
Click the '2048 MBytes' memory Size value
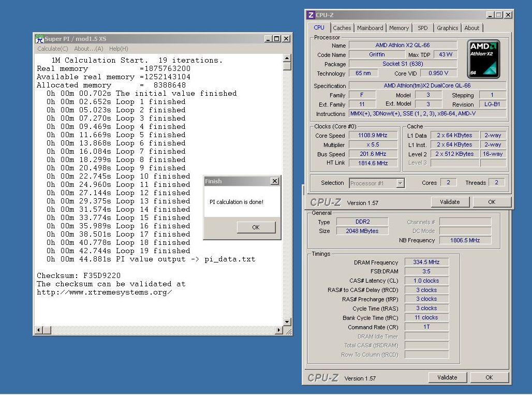pos(362,231)
